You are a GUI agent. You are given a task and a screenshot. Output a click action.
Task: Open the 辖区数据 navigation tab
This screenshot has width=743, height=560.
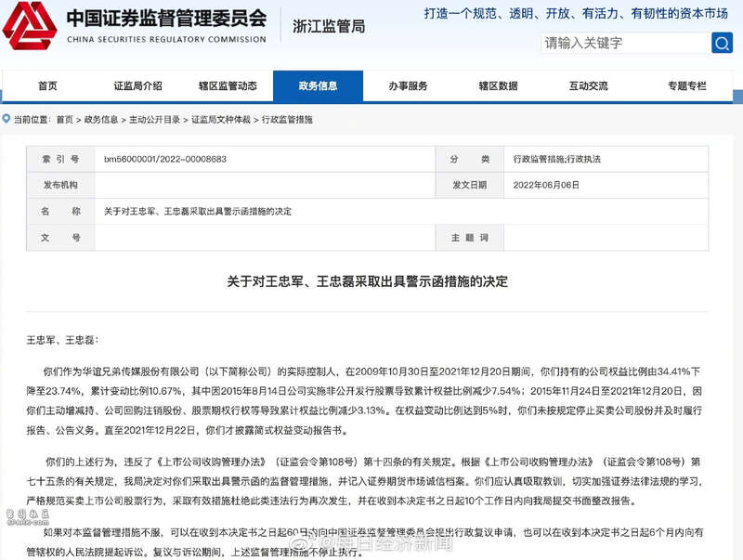click(x=498, y=85)
